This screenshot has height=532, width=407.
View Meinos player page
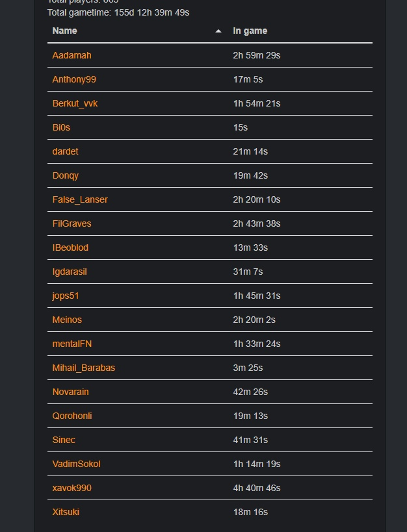pos(67,320)
